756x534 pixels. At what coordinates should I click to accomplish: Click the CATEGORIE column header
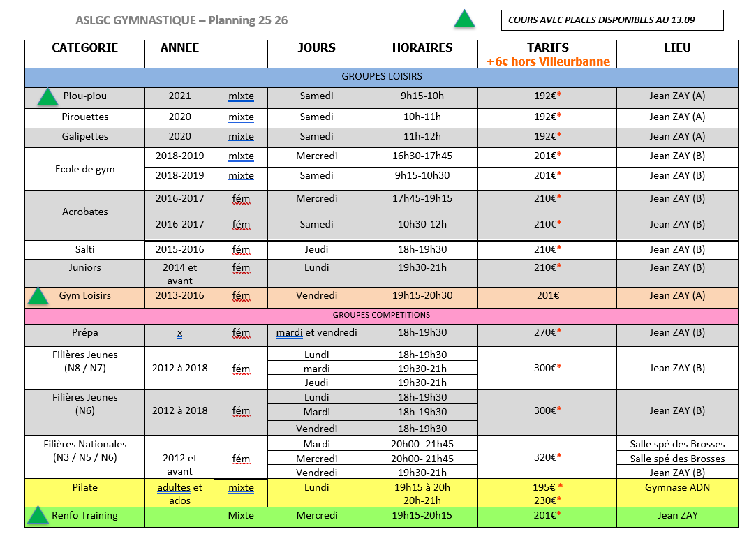click(x=84, y=48)
